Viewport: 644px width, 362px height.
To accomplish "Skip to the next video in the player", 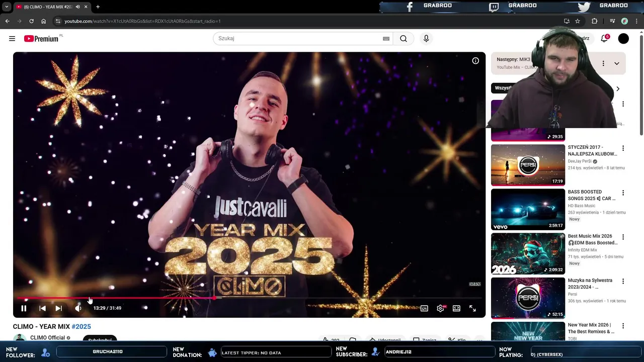I will pos(59,308).
